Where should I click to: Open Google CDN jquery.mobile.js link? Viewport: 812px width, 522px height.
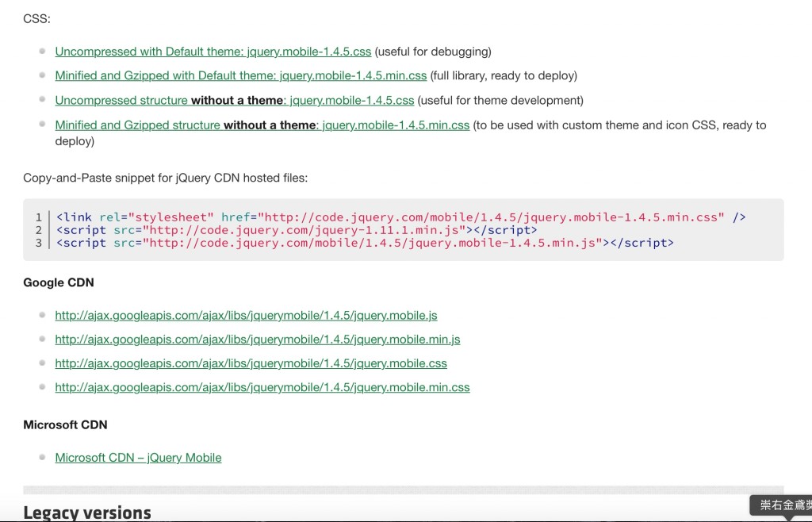click(x=246, y=316)
